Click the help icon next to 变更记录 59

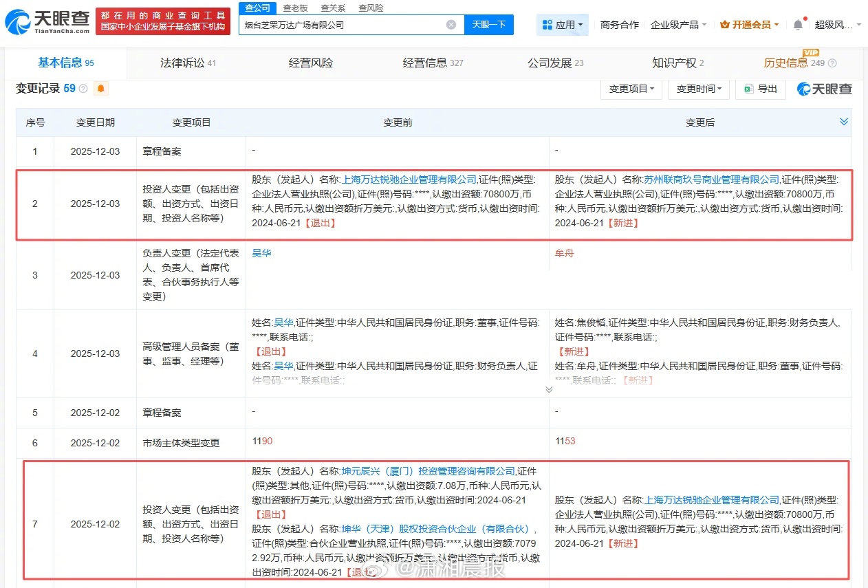point(83,89)
